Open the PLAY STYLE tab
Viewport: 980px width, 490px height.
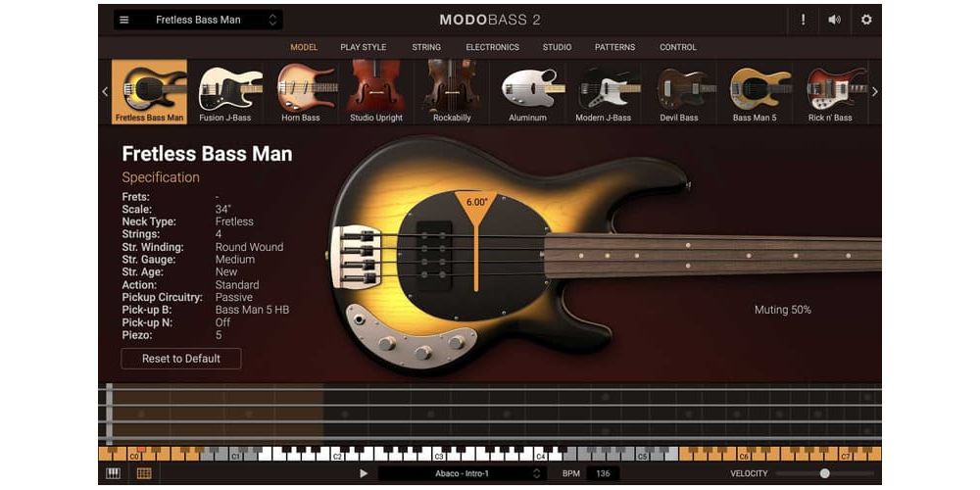[364, 47]
